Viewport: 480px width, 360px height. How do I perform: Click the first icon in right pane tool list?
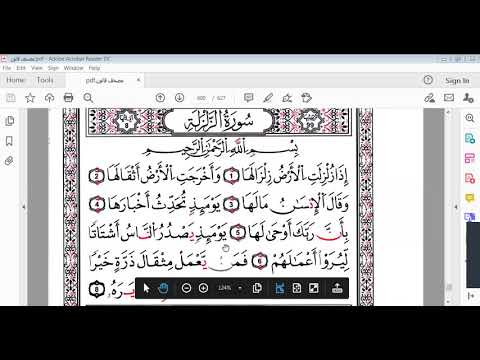point(470,138)
